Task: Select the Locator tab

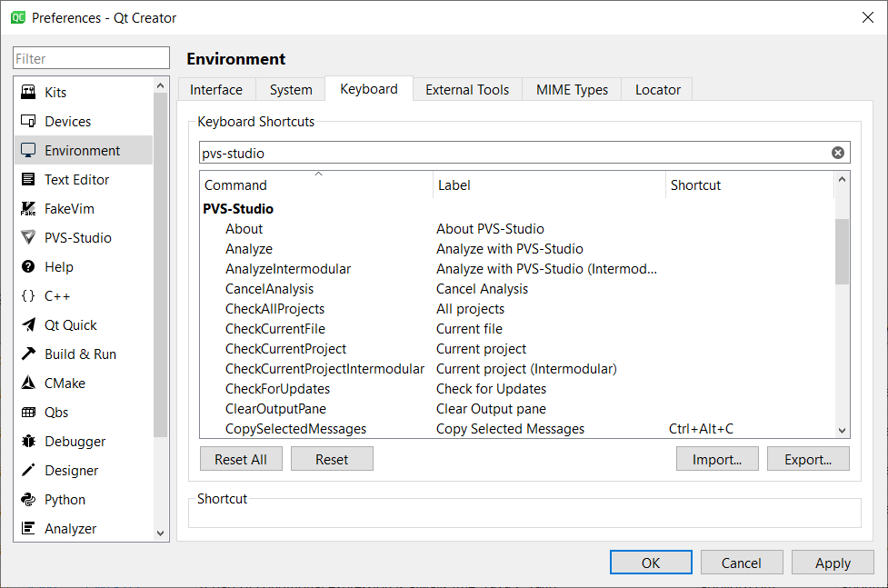Action: tap(656, 89)
